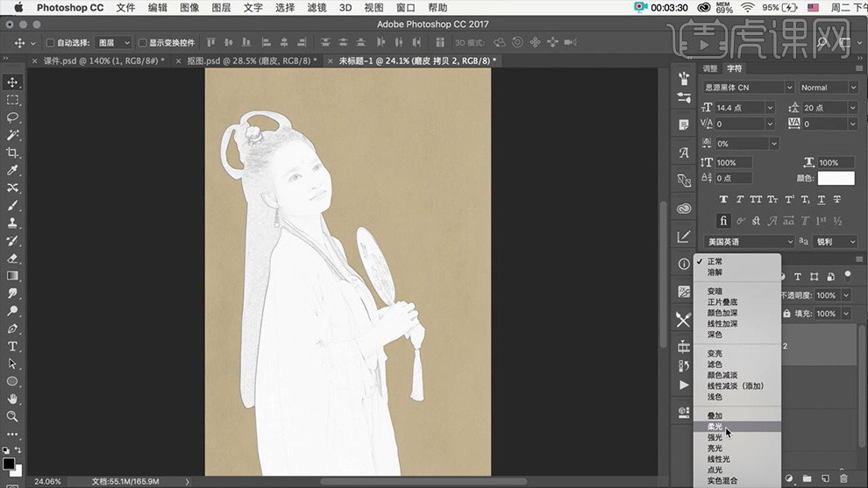Open the Creative Cloud Libraries panel icon
The image size is (868, 488).
coord(684,209)
